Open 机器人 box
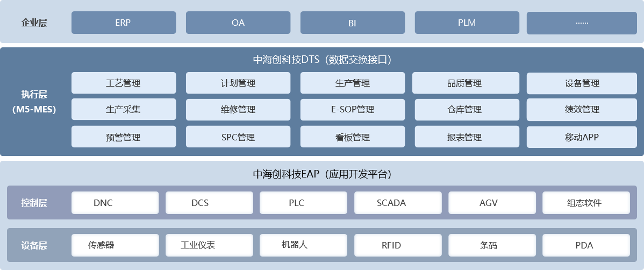Viewport: 644px width, 270px height. pyautogui.click(x=304, y=245)
